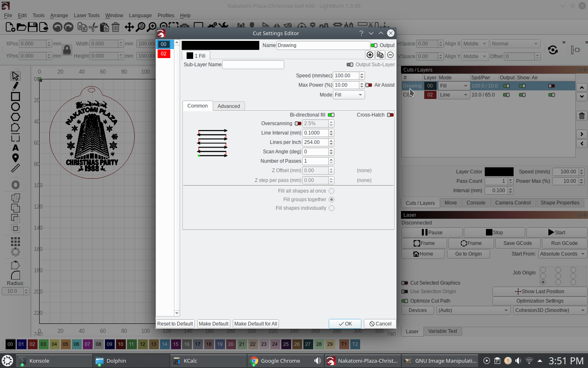
Task: Open the Align Y Middle dropdown
Action: (475, 56)
